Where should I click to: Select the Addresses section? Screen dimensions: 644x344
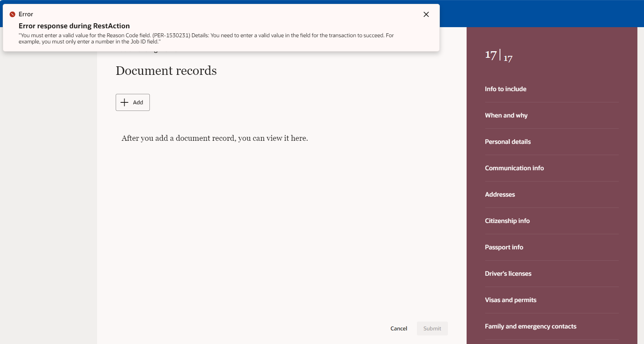click(500, 194)
